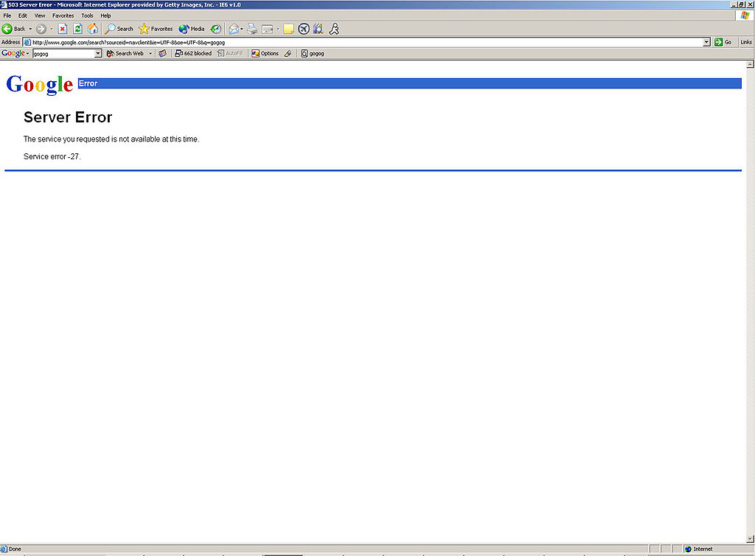755x556 pixels.
Task: Open the File menu
Action: pos(7,15)
